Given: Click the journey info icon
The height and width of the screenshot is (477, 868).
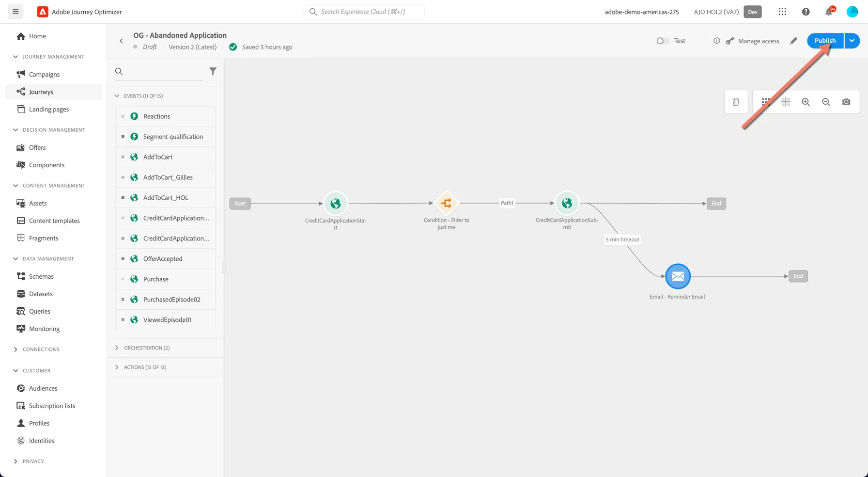Looking at the screenshot, I should [716, 41].
